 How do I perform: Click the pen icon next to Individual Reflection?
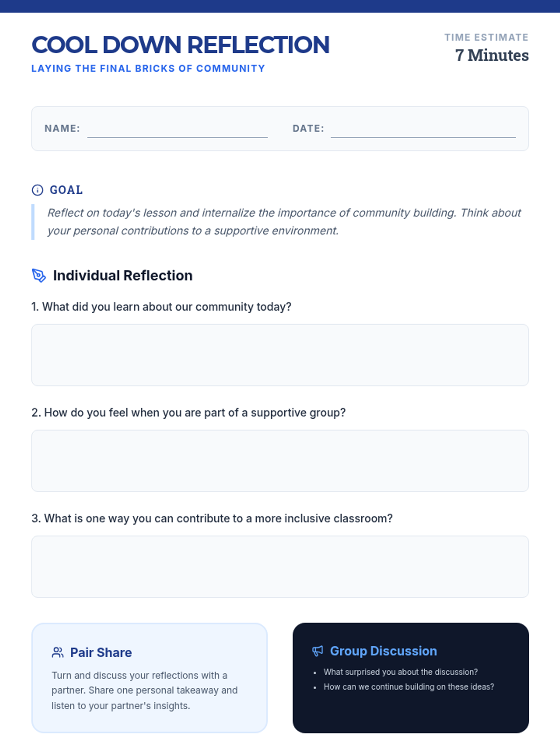coord(39,275)
